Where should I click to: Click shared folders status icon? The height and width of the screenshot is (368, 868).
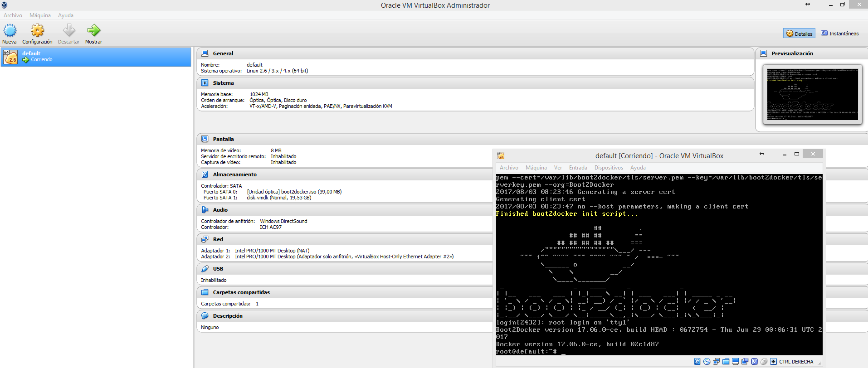(x=726, y=362)
